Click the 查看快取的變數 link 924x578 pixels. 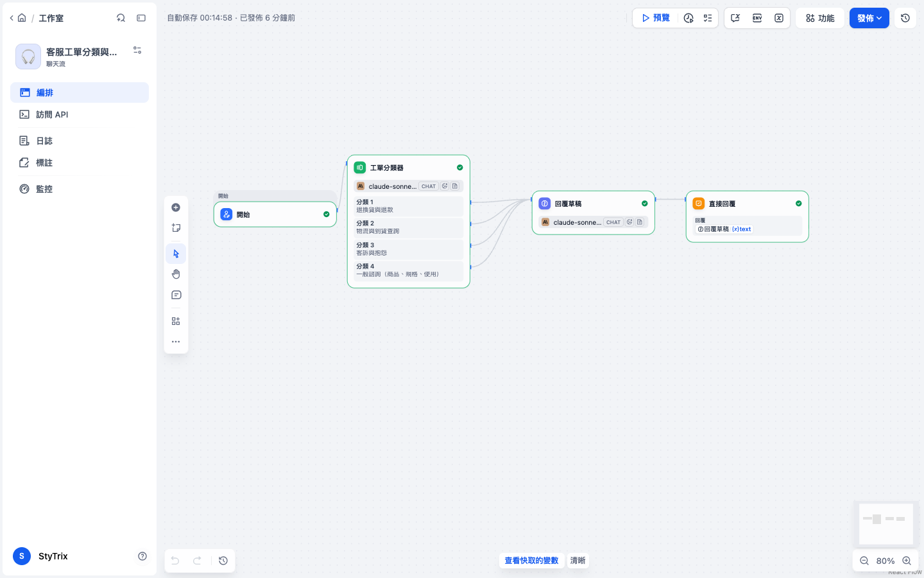pyautogui.click(x=531, y=561)
